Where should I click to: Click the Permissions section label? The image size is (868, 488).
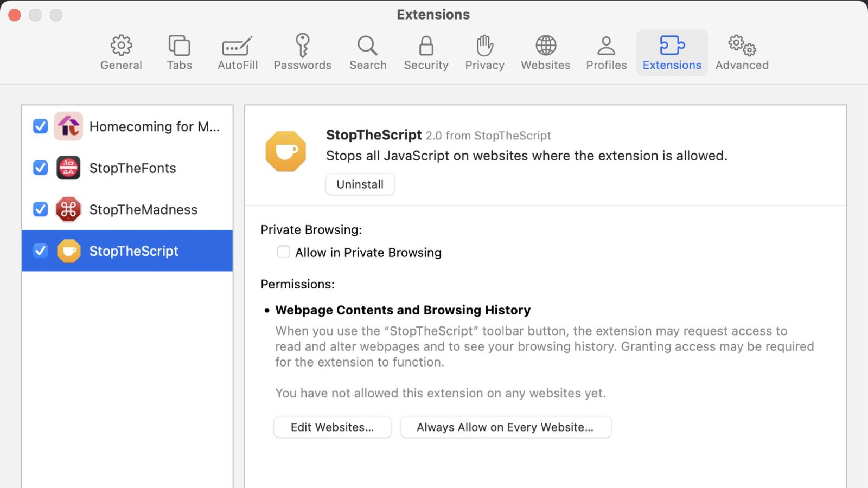tap(298, 284)
